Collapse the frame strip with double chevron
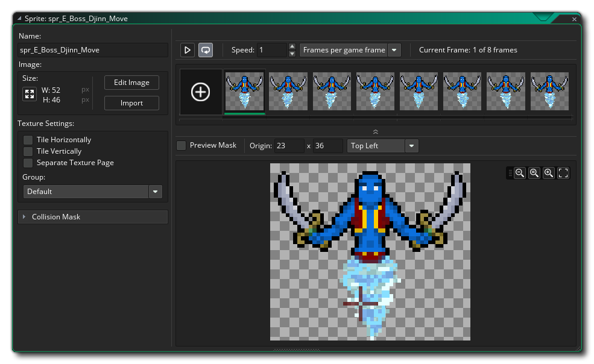This screenshot has width=594, height=364. [375, 131]
